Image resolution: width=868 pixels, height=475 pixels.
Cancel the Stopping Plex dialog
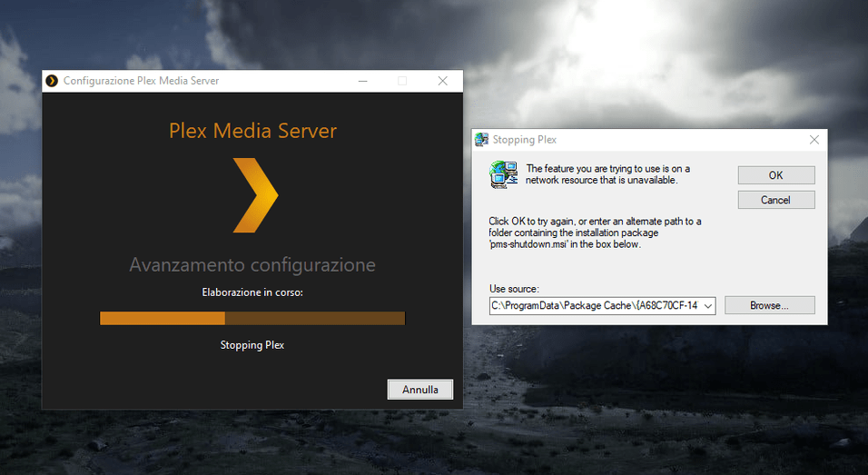click(776, 200)
